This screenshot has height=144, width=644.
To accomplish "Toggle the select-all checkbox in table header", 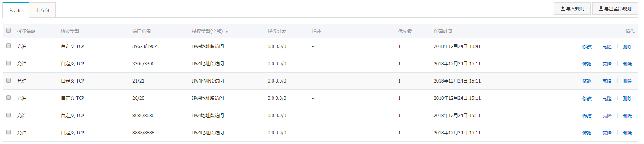I will pyautogui.click(x=8, y=30).
